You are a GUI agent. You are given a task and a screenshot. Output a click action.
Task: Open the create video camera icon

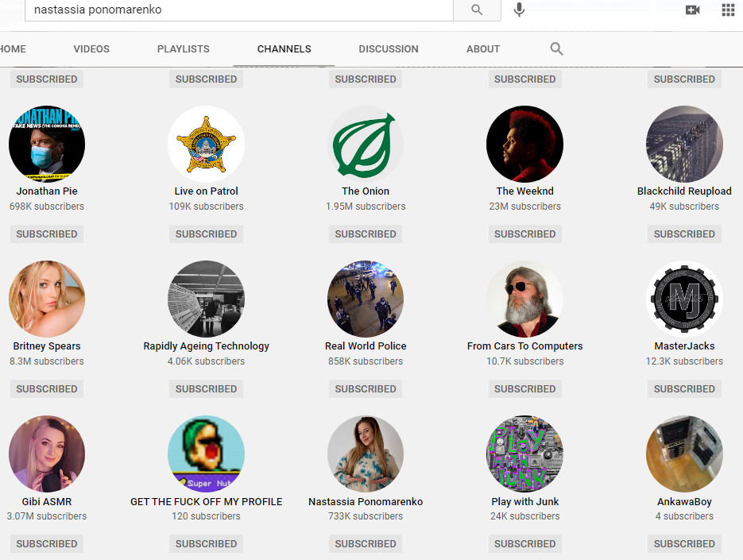(692, 10)
